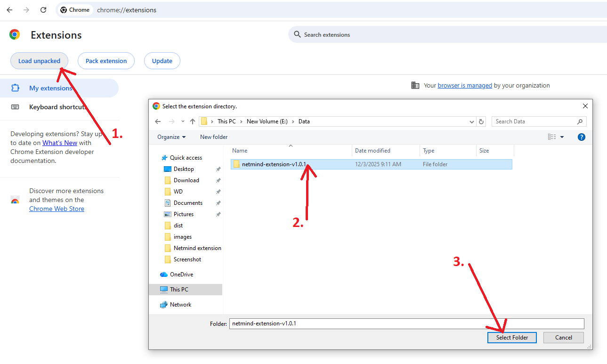The height and width of the screenshot is (364, 607).
Task: Select This PC in the navigation tree
Action: (179, 290)
